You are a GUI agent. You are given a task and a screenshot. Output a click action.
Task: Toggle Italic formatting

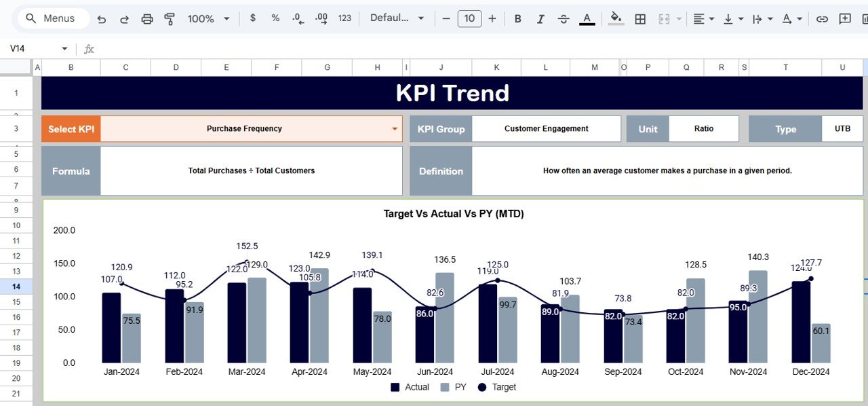coord(540,18)
